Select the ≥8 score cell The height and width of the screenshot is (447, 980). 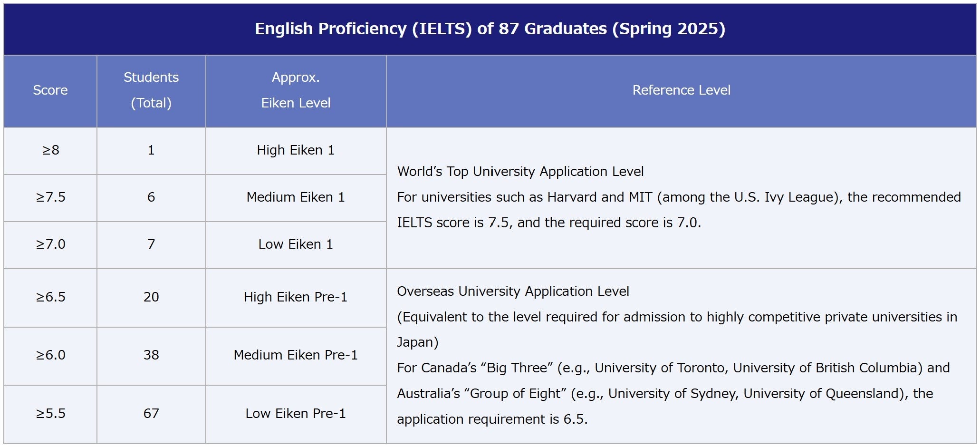(50, 150)
